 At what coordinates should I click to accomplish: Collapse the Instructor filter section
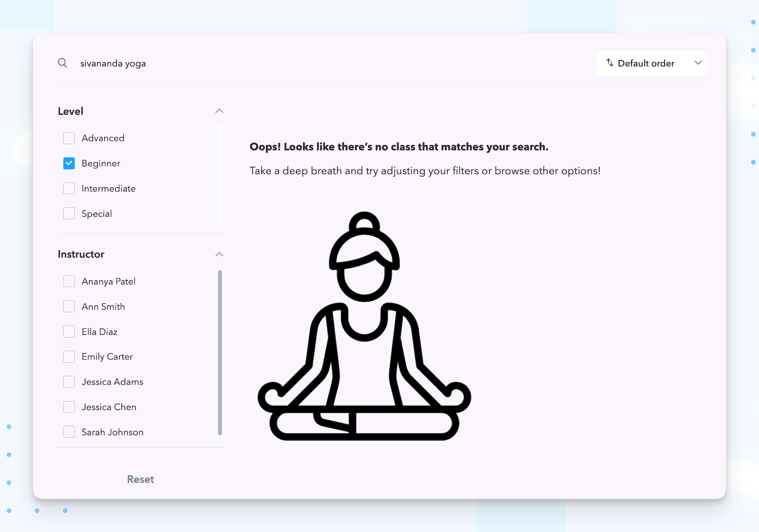[x=219, y=254]
